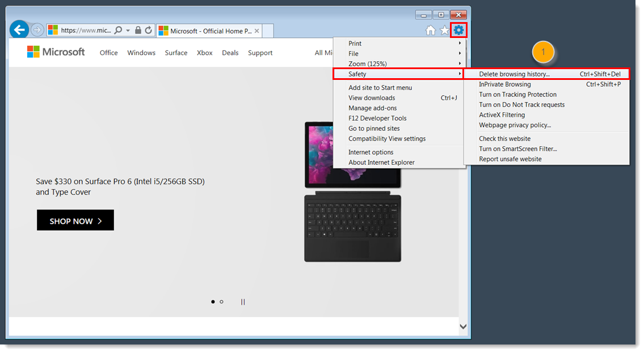Open the Support nav link
The image size is (644, 353).
click(260, 53)
